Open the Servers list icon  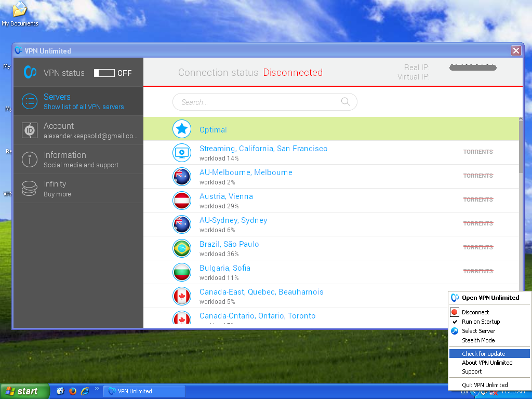tap(30, 101)
